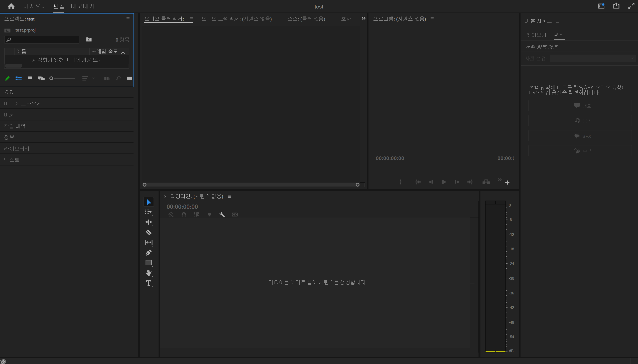Screen dimensions: 638x364
Task: Open 찾아보기 tab in Essential Sound
Action: [536, 35]
